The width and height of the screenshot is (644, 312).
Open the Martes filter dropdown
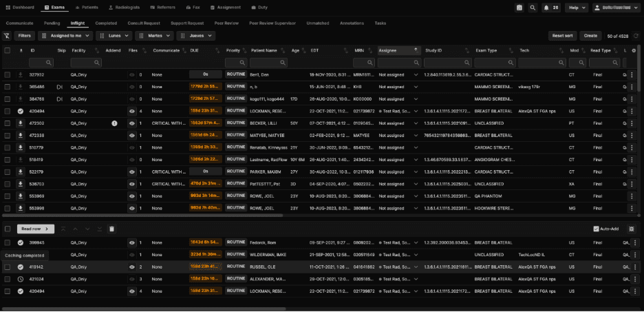(x=154, y=36)
